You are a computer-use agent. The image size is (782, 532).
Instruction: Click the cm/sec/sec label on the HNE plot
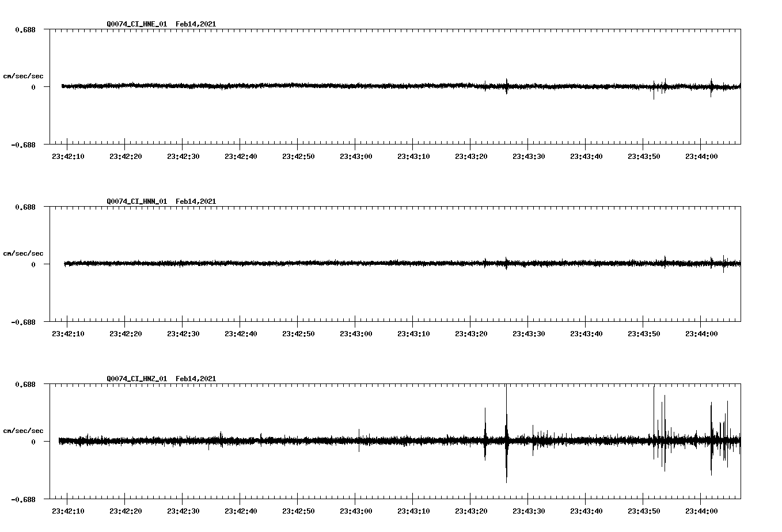tap(24, 75)
